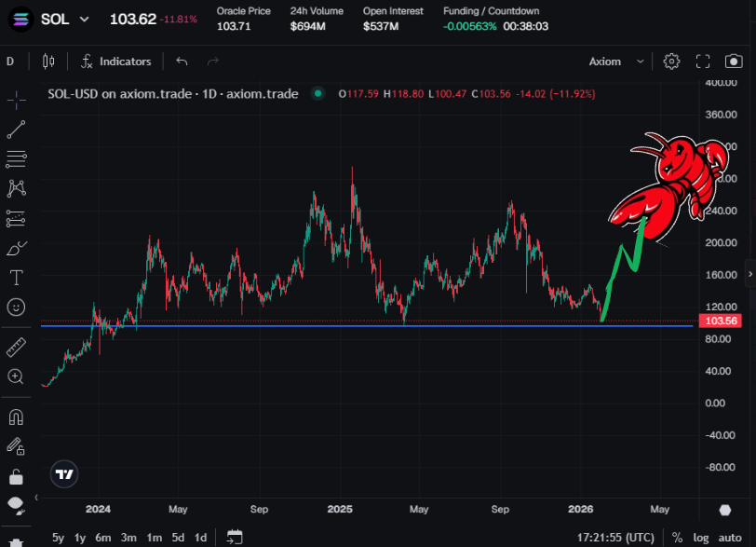Screen dimensions: 756x547
Task: Click the countdown 00:38:03
Action: [525, 26]
